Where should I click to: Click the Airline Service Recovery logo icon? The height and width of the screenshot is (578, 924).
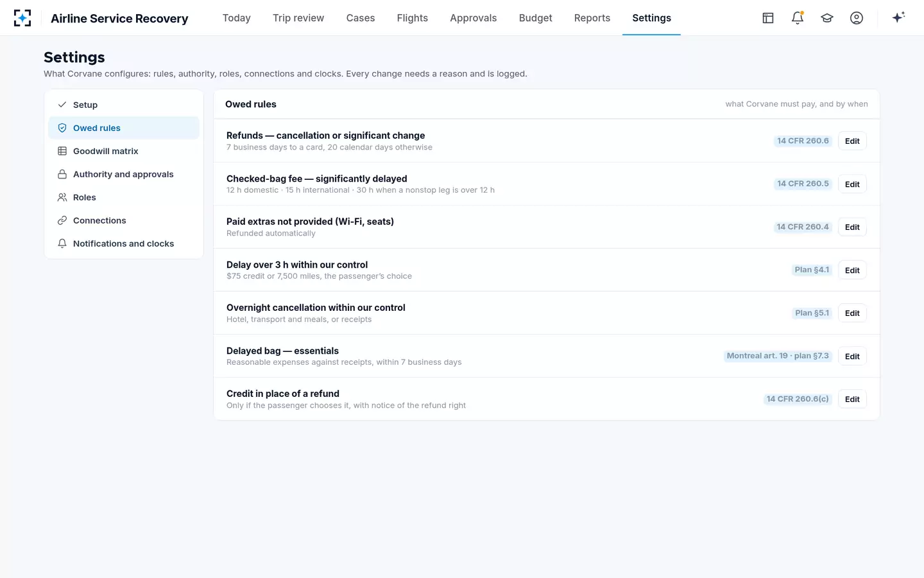pyautogui.click(x=22, y=18)
